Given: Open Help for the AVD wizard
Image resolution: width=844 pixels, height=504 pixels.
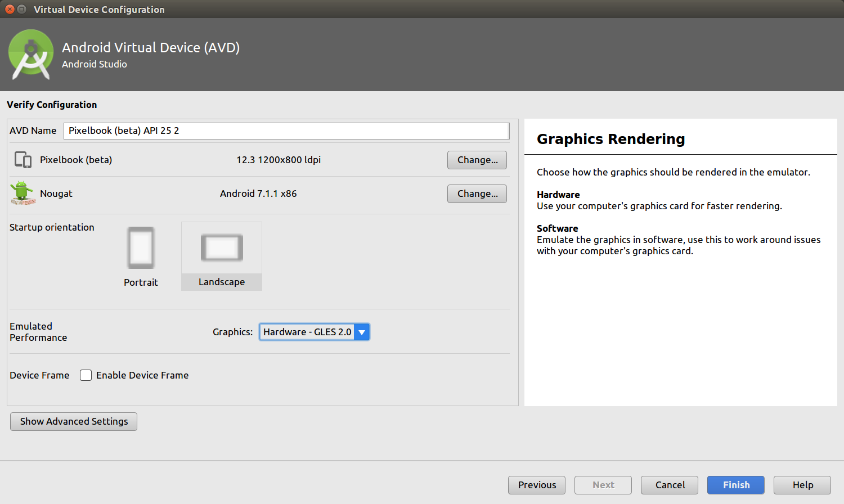Looking at the screenshot, I should (802, 485).
